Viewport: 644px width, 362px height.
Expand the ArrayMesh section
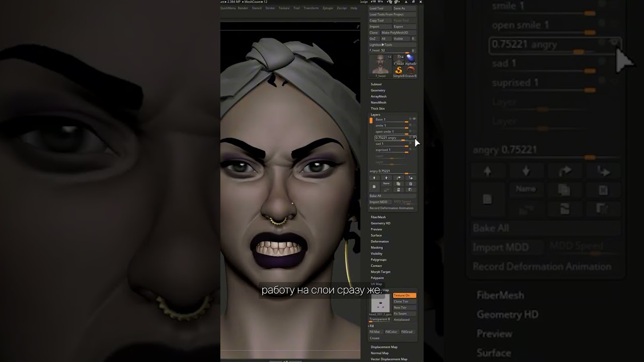pyautogui.click(x=379, y=97)
